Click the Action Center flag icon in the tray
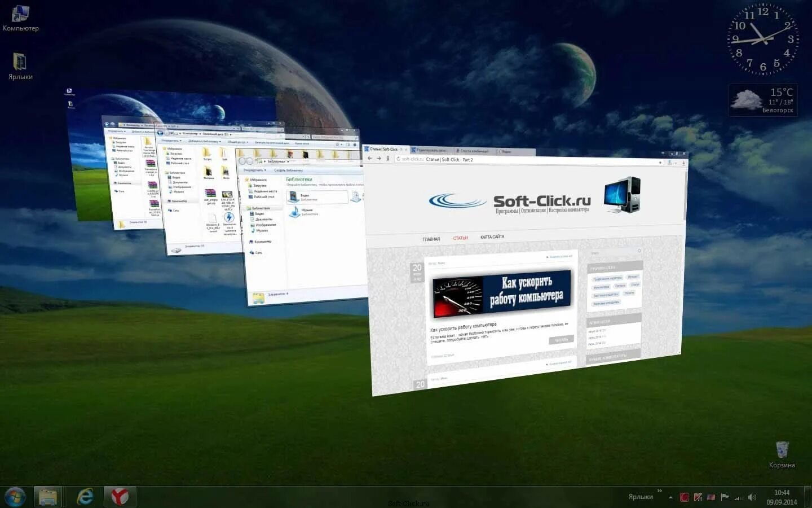This screenshot has width=812, height=508. pyautogui.click(x=725, y=497)
